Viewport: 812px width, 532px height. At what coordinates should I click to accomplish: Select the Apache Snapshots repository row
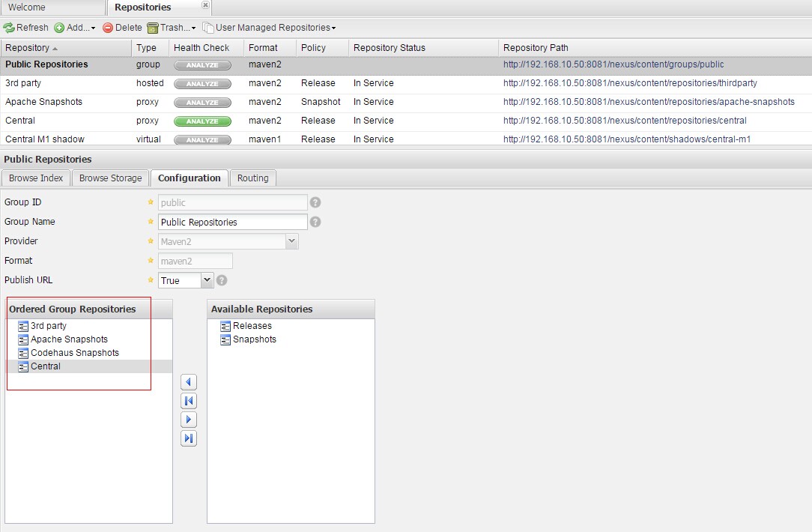click(x=406, y=102)
